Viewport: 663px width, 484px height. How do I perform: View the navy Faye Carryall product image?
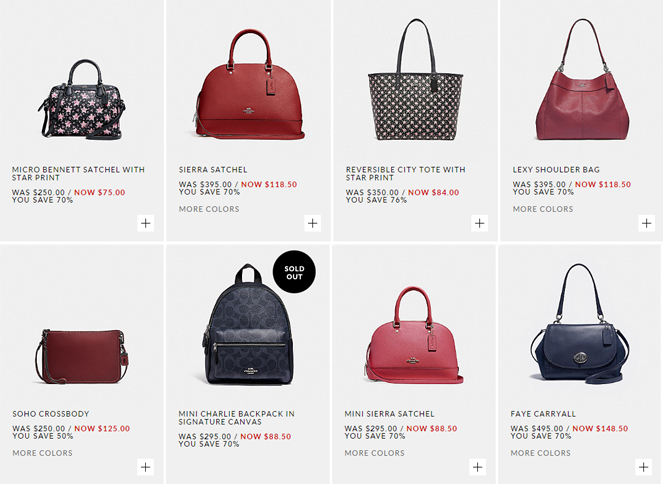pyautogui.click(x=580, y=324)
